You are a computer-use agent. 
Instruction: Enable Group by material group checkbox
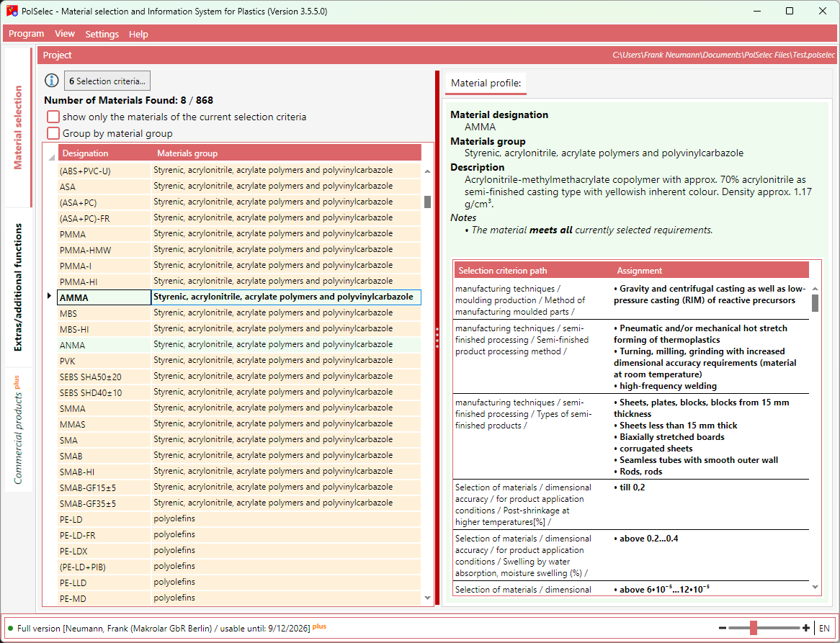pyautogui.click(x=53, y=133)
